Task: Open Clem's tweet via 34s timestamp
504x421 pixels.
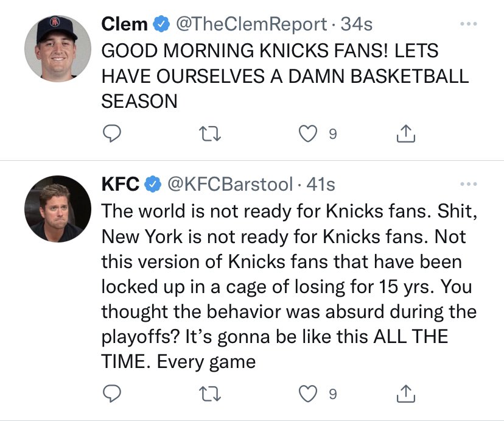Action: [x=357, y=24]
